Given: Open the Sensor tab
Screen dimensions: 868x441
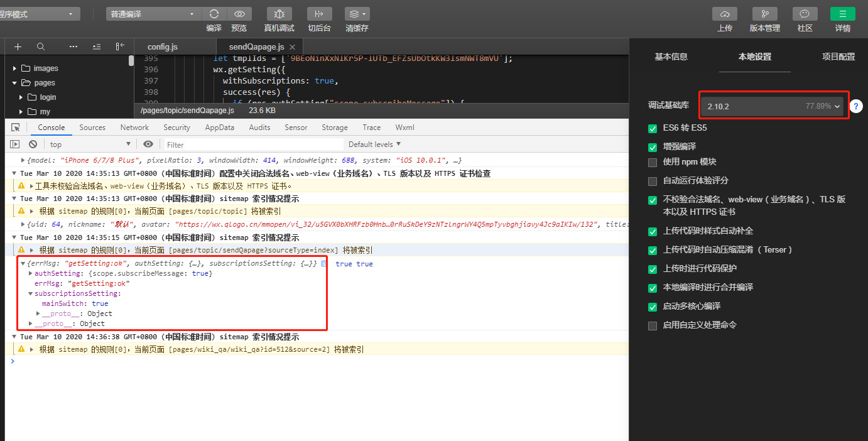Looking at the screenshot, I should pyautogui.click(x=296, y=128).
